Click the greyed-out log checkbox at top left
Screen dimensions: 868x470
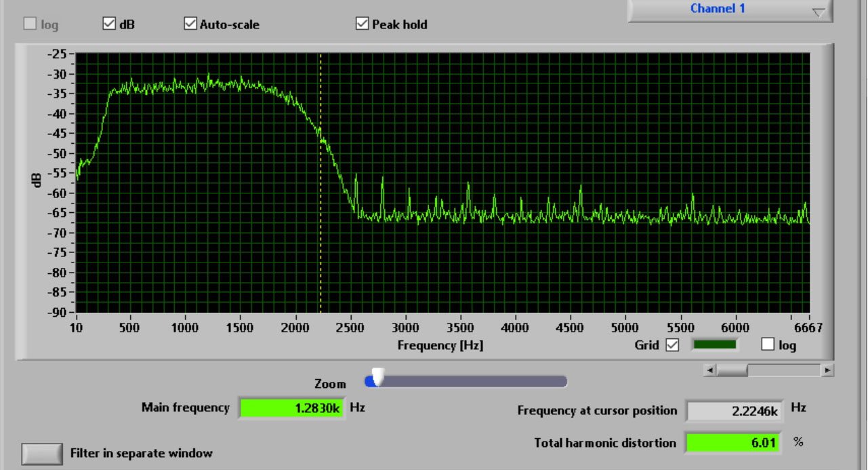click(x=30, y=24)
